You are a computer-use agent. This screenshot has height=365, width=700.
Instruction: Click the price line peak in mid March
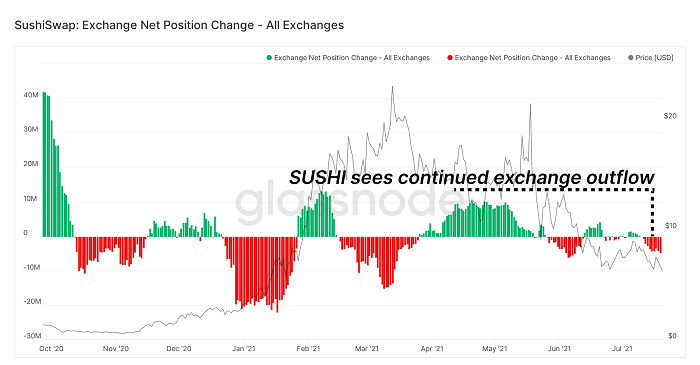point(392,87)
